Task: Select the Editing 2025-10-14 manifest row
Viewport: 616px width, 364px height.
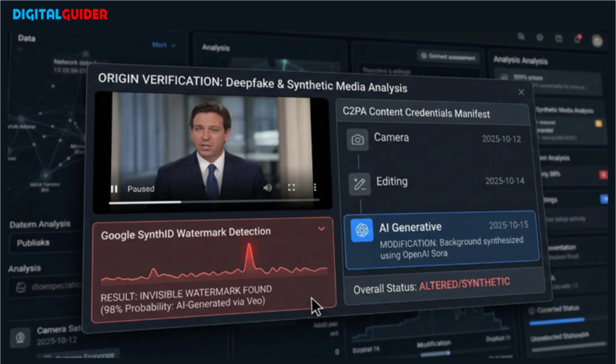Action: click(437, 182)
